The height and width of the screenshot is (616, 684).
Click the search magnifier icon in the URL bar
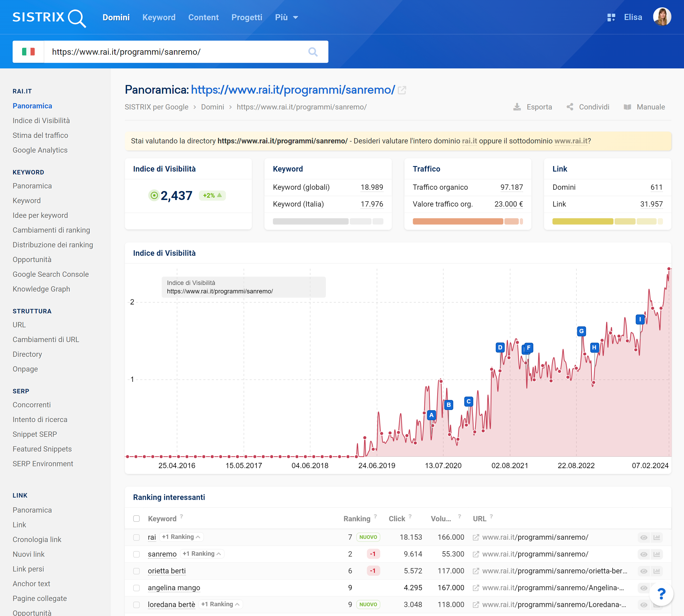point(313,52)
